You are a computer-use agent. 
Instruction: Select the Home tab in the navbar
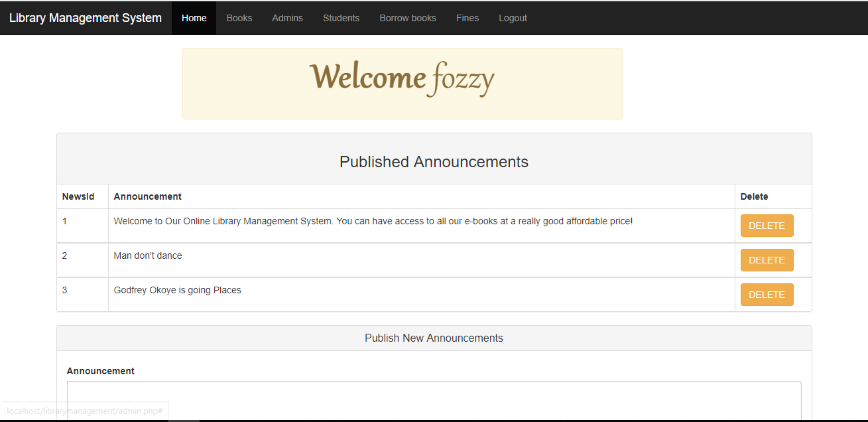194,18
